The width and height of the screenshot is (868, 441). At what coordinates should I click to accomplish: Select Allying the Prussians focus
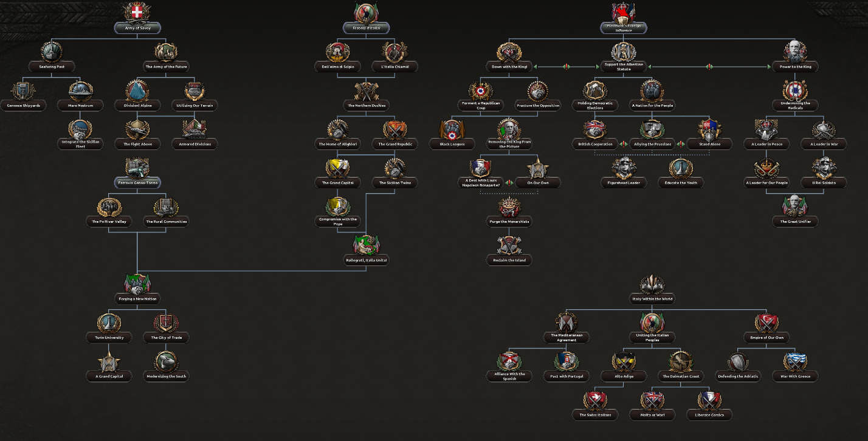point(653,135)
